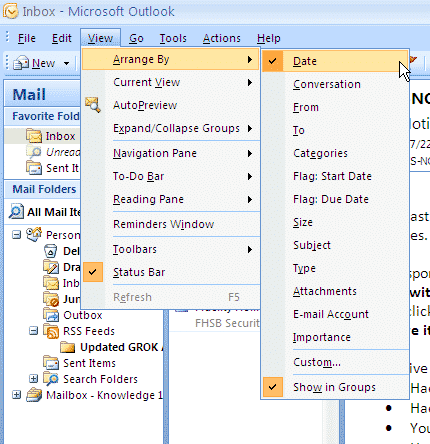The width and height of the screenshot is (430, 444).
Task: Toggle the Status Bar checkmark option
Action: (170, 272)
